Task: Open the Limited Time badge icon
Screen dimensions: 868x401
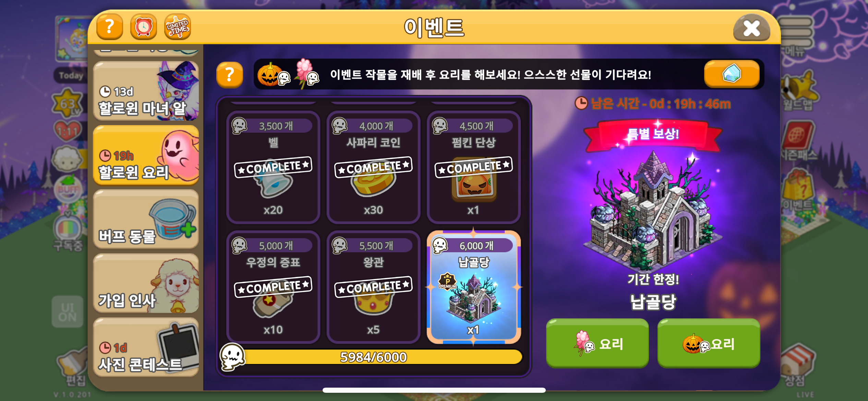Action: pyautogui.click(x=177, y=27)
